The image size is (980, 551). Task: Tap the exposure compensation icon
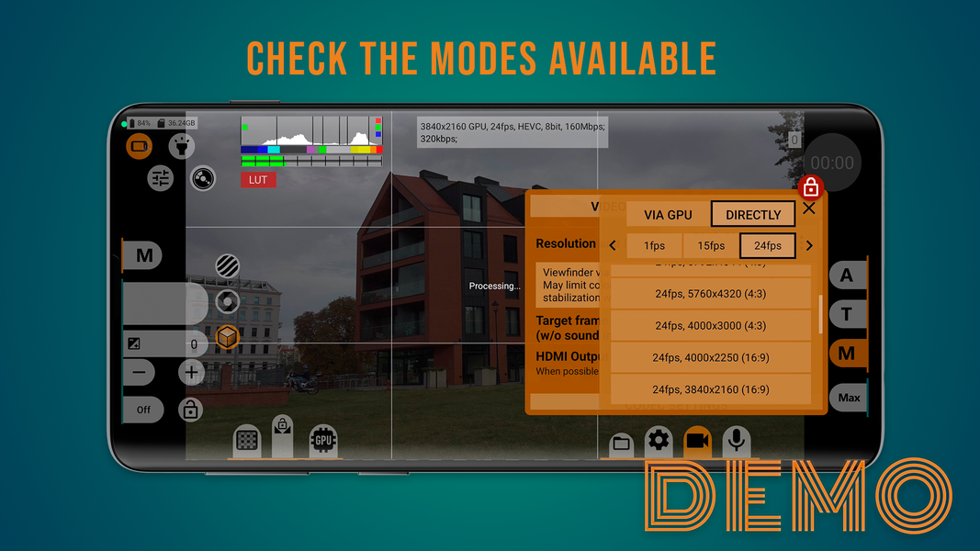(134, 343)
